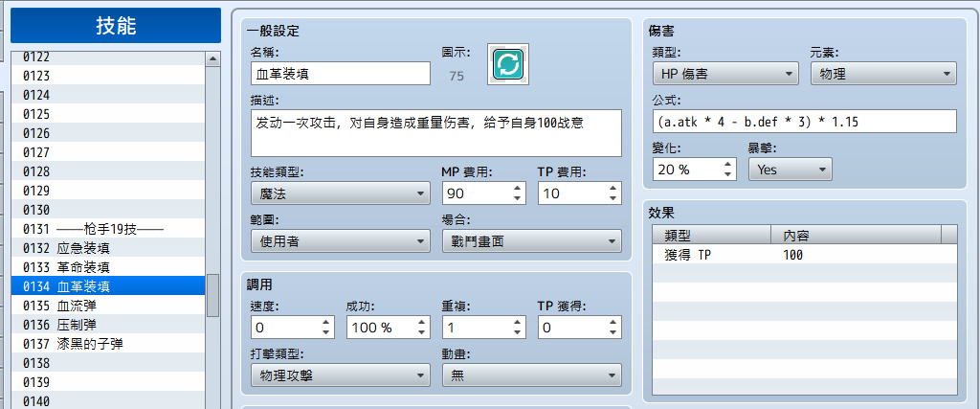Click the 內容 column header in effects
Screen dimensions: 980x409
click(x=856, y=235)
